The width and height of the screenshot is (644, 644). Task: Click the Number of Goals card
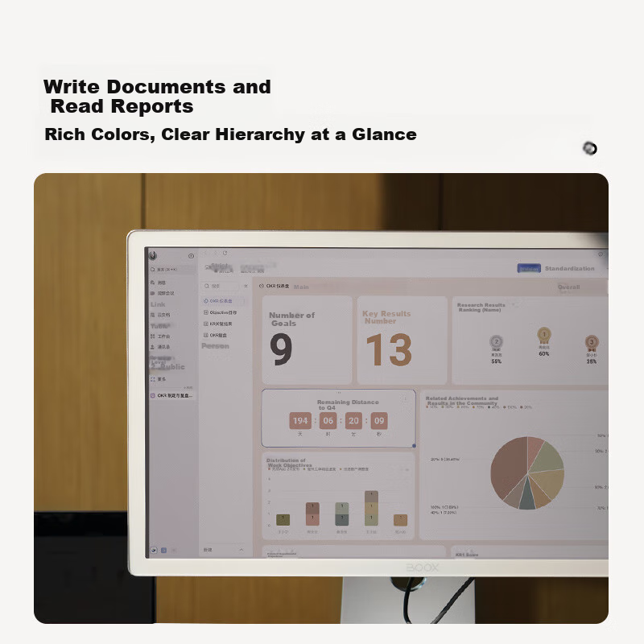(307, 340)
